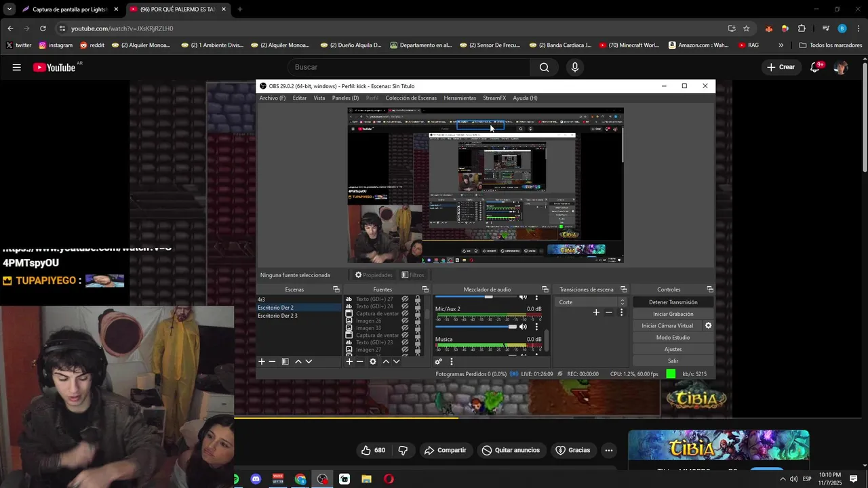Viewport: 868px width, 488px height.
Task: Open the YouTube guide hamburger menu
Action: 16,67
